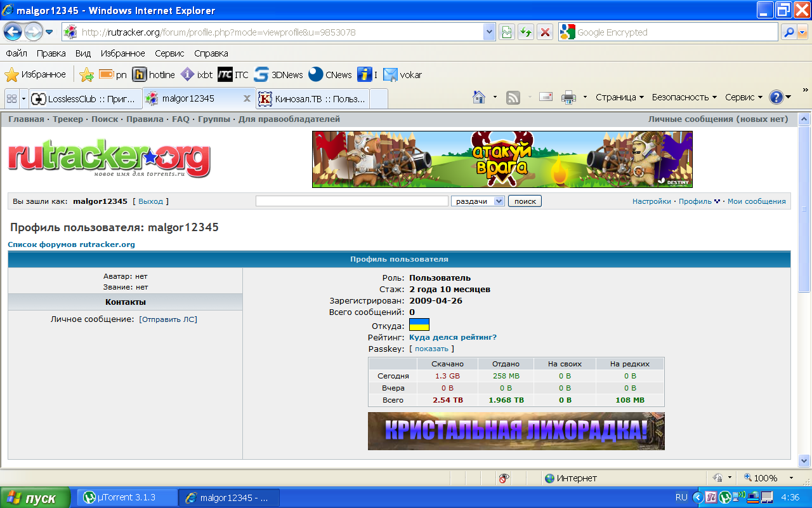Switch to the LosslessClub tab
Viewport: 812px width, 508px height.
pyautogui.click(x=84, y=98)
